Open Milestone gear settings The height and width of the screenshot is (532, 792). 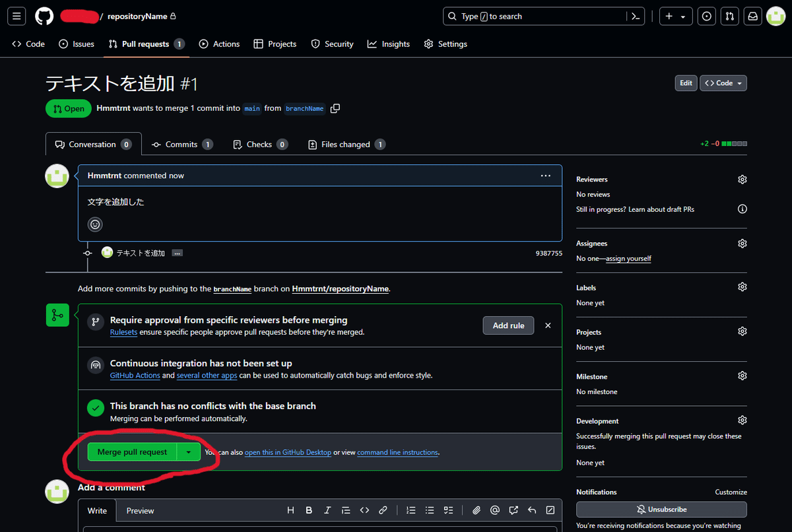pos(742,376)
